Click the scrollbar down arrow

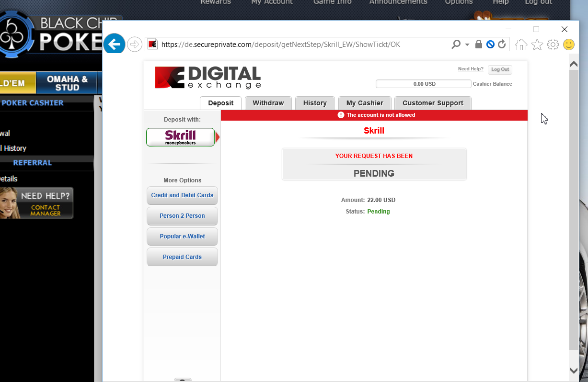click(574, 370)
